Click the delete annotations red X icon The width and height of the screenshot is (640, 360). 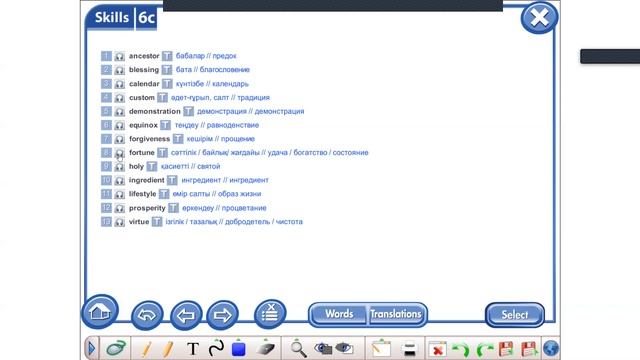(x=437, y=349)
